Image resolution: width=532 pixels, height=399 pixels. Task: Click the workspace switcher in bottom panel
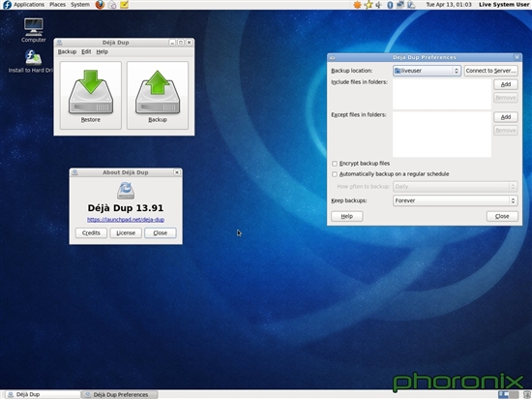point(508,394)
